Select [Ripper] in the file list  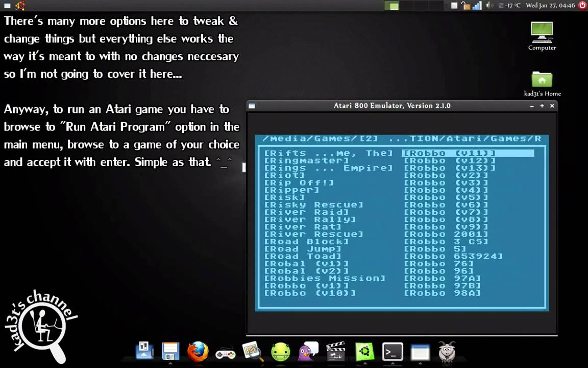[x=292, y=190]
